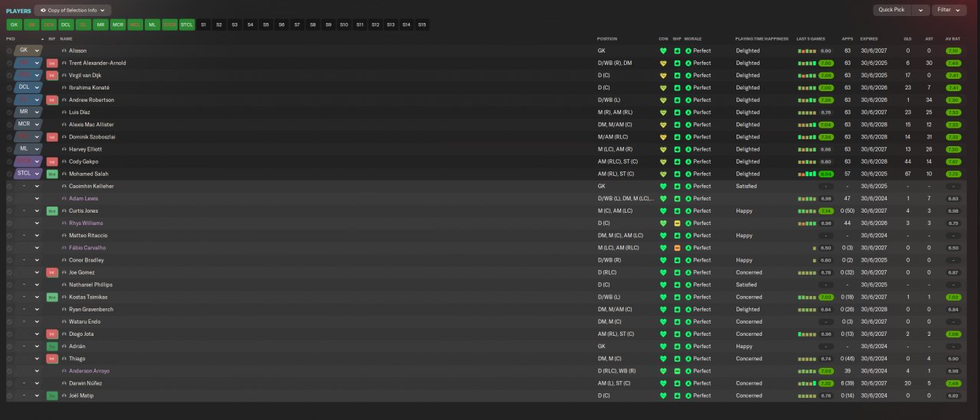Click the Quick Pick button
This screenshot has height=420, width=980.
(891, 10)
